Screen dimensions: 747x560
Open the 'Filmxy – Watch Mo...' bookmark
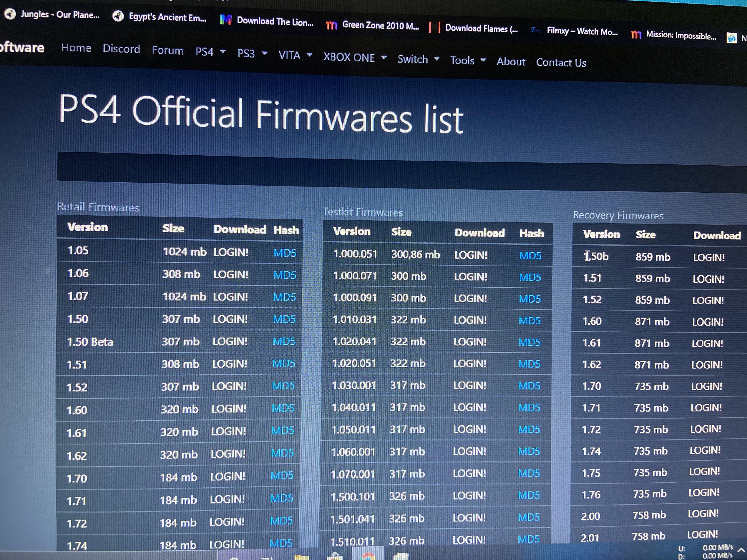click(575, 31)
